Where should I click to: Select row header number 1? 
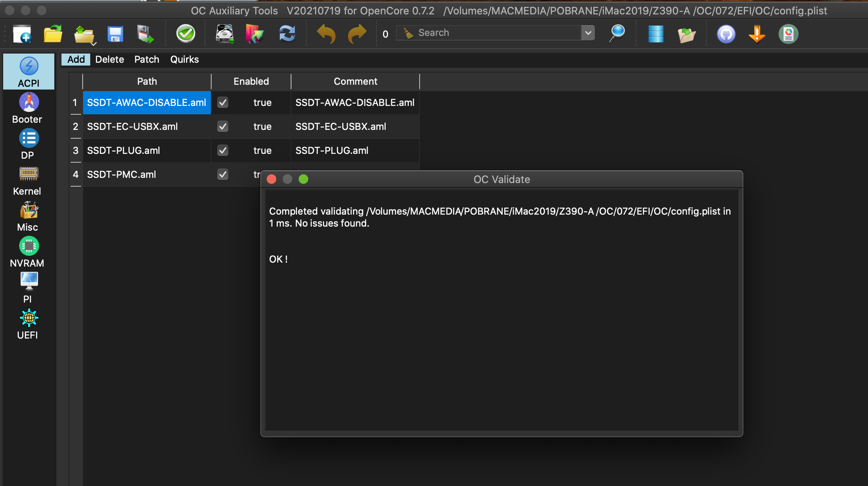pyautogui.click(x=75, y=103)
